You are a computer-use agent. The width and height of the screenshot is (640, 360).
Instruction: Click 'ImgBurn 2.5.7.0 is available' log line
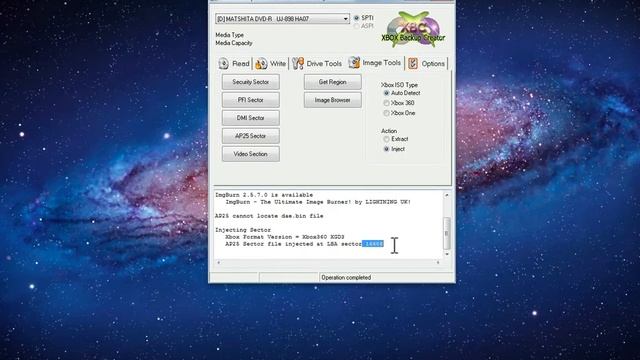click(x=264, y=195)
